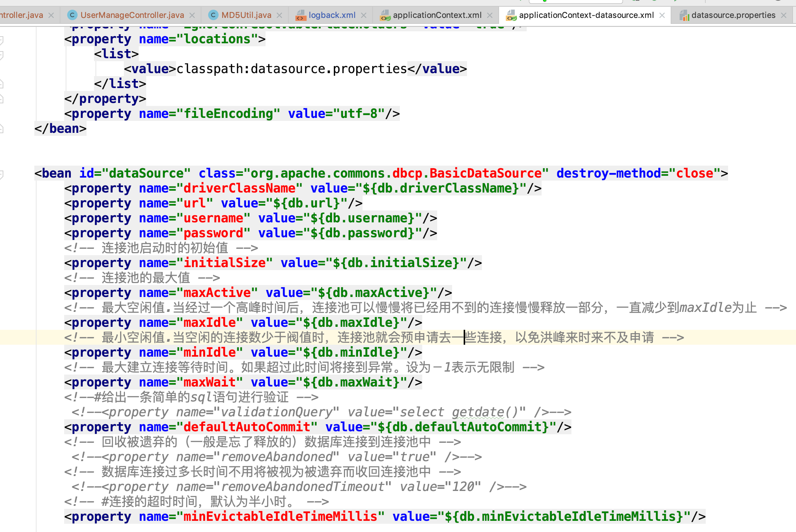This screenshot has width=796, height=532.
Task: Place cursor on minEvictableIdleTimeMillis property name
Action: point(280,517)
